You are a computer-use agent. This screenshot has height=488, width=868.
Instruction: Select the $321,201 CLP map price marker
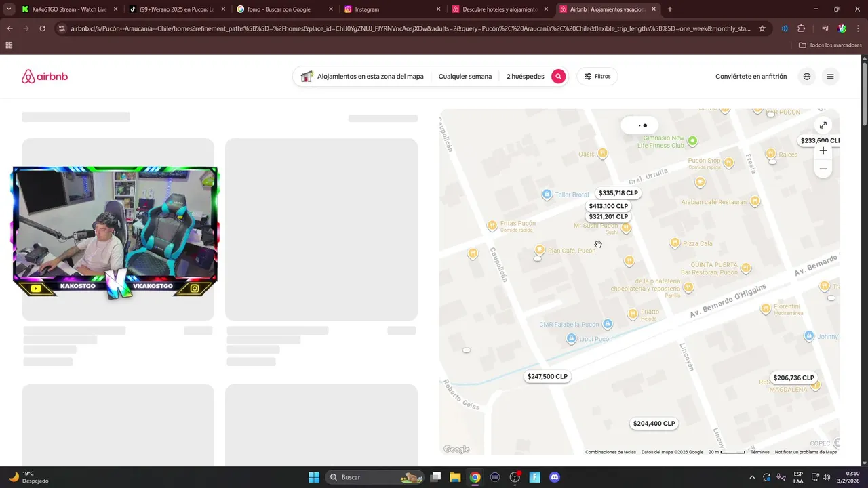[608, 217]
